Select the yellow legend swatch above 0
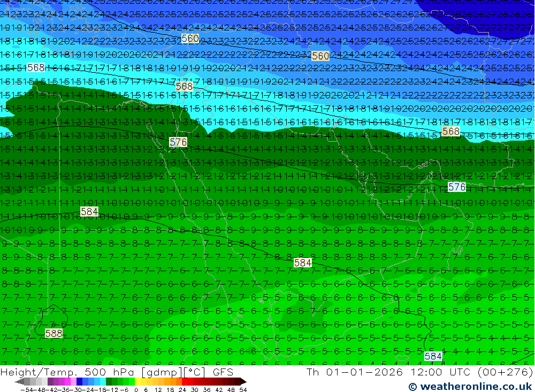The image size is (535, 392). [x=138, y=382]
